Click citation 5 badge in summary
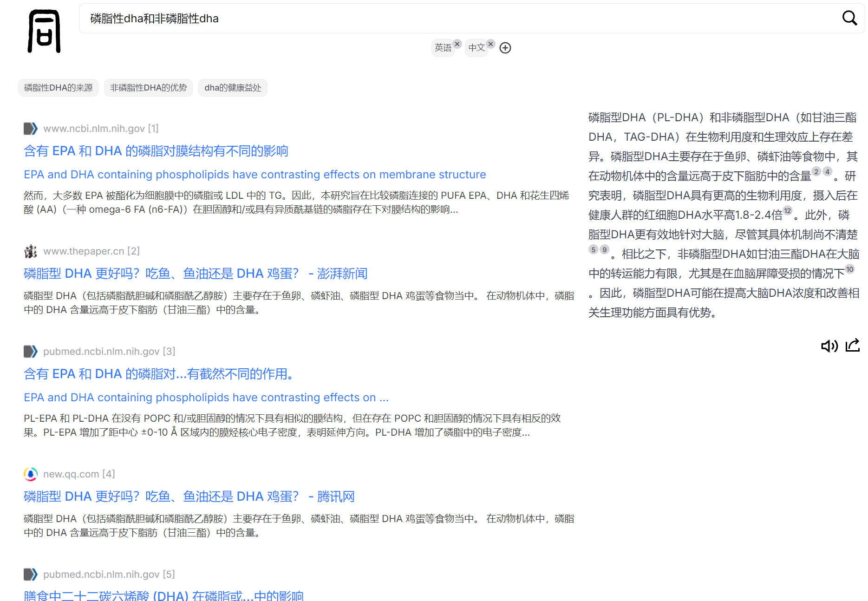868x601 pixels. (x=593, y=250)
